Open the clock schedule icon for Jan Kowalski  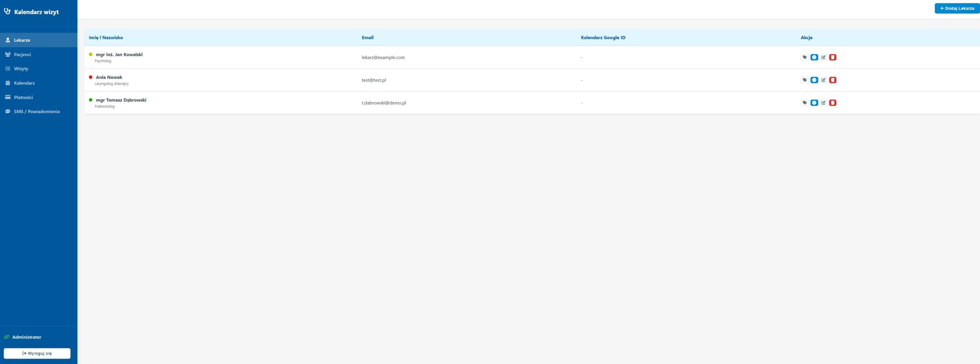coord(814,57)
